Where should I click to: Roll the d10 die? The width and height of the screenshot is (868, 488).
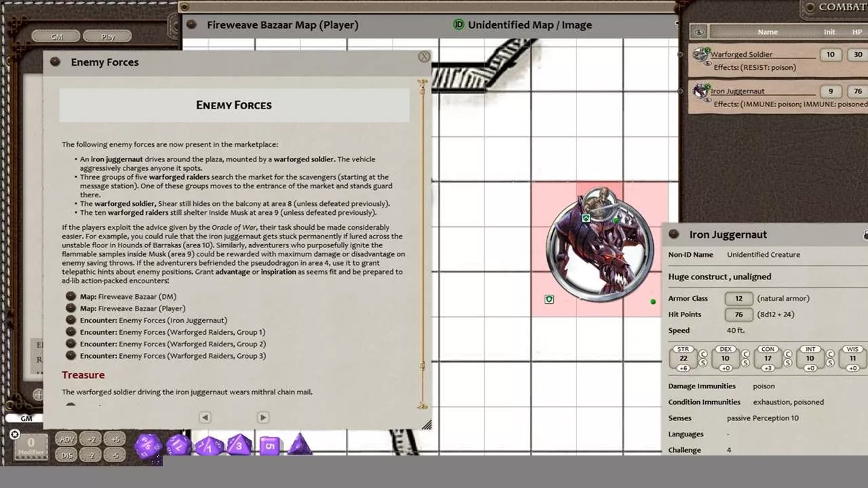coord(209,446)
